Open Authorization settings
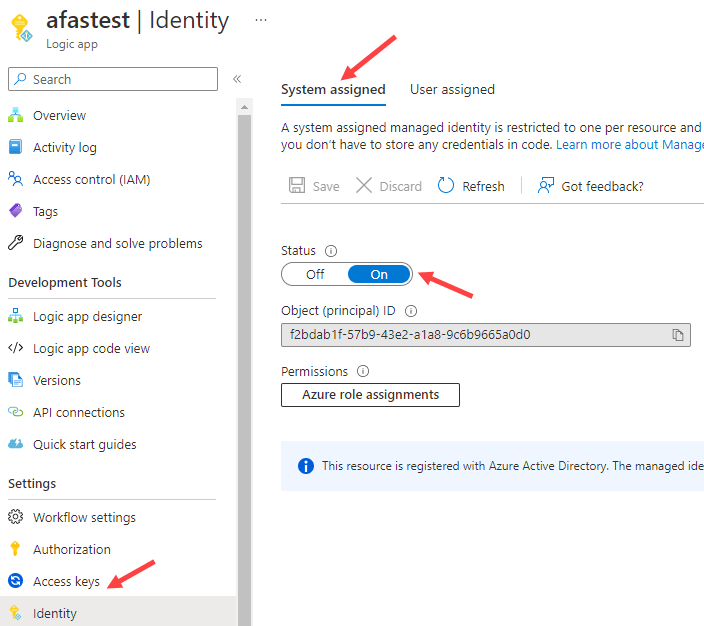Image resolution: width=704 pixels, height=626 pixels. [x=72, y=549]
